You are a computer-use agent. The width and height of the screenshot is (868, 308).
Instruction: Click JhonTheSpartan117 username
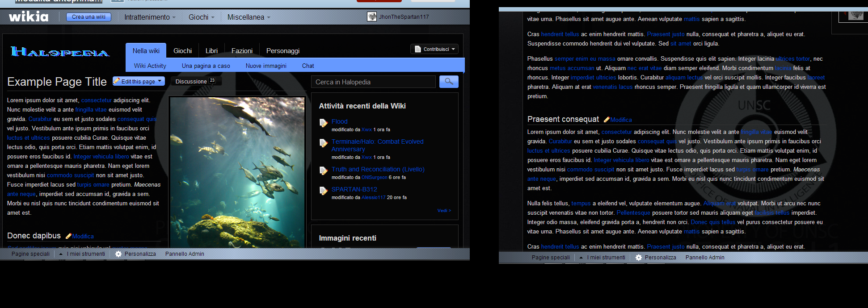pyautogui.click(x=404, y=17)
